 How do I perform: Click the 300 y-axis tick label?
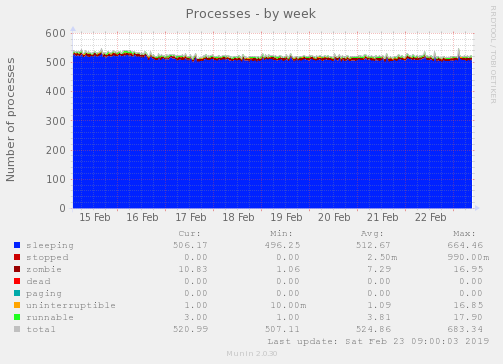tap(56, 121)
